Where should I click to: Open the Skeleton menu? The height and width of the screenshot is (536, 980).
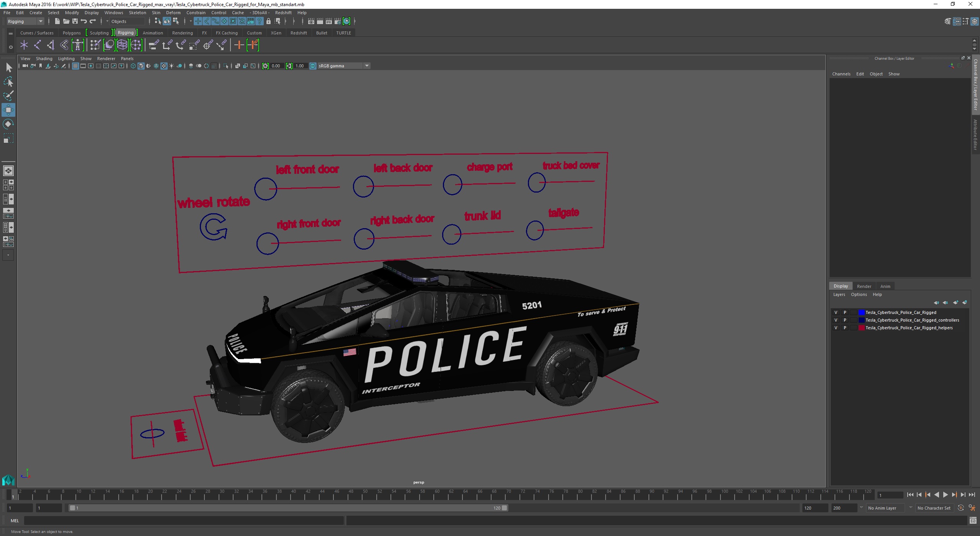click(x=137, y=13)
